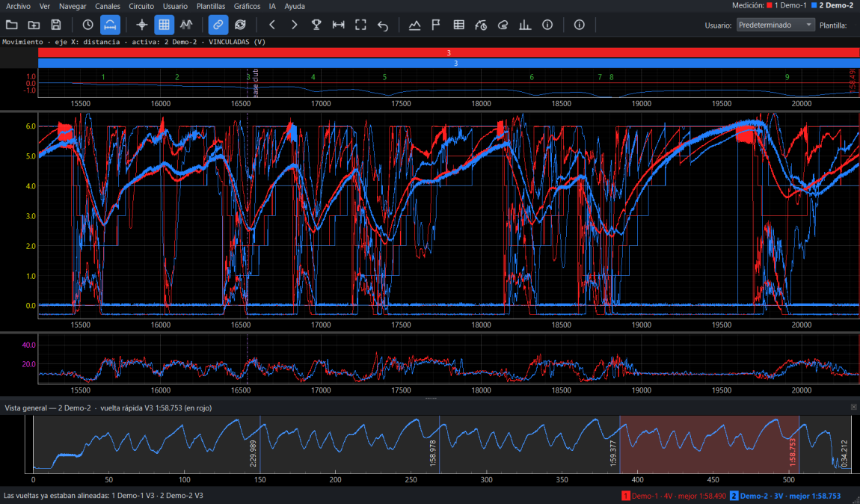Screen dimensions: 860x504
Task: Open the channel table icon
Action: [x=459, y=25]
